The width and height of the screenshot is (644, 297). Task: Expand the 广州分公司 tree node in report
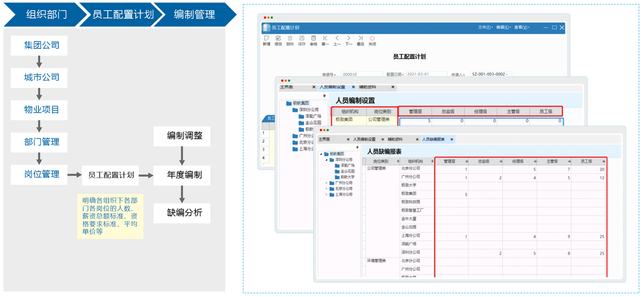[326, 183]
